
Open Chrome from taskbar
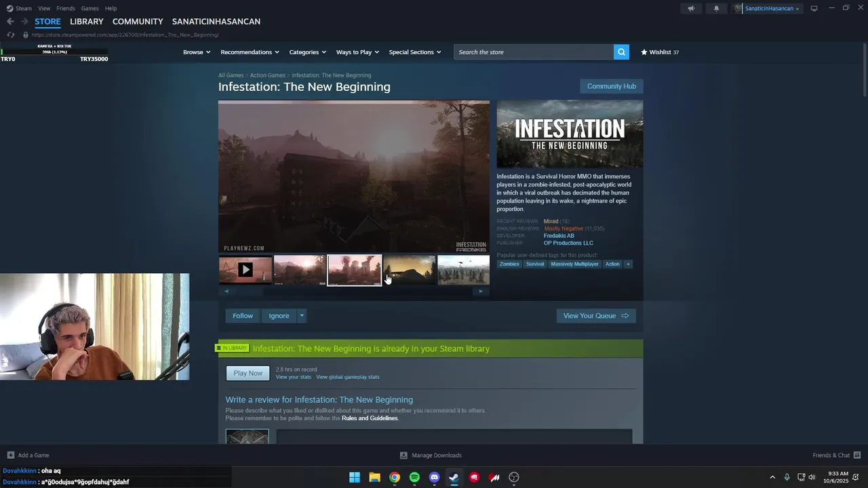pos(395,477)
